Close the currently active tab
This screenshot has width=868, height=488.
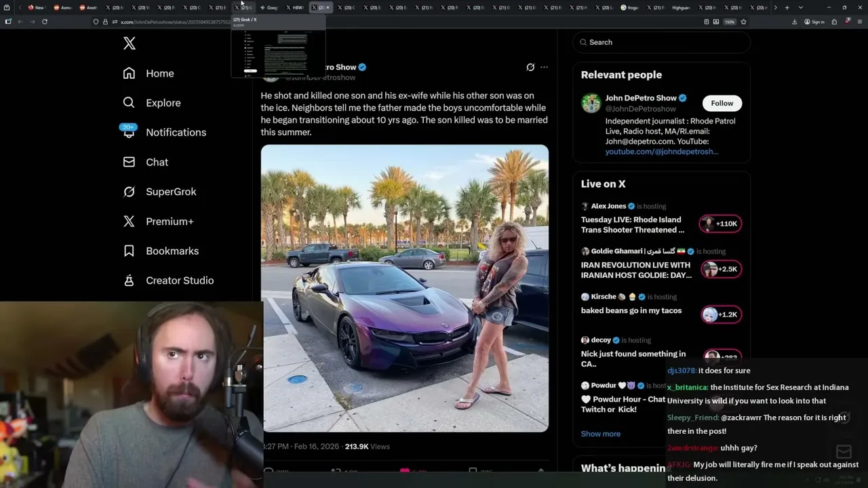click(328, 7)
